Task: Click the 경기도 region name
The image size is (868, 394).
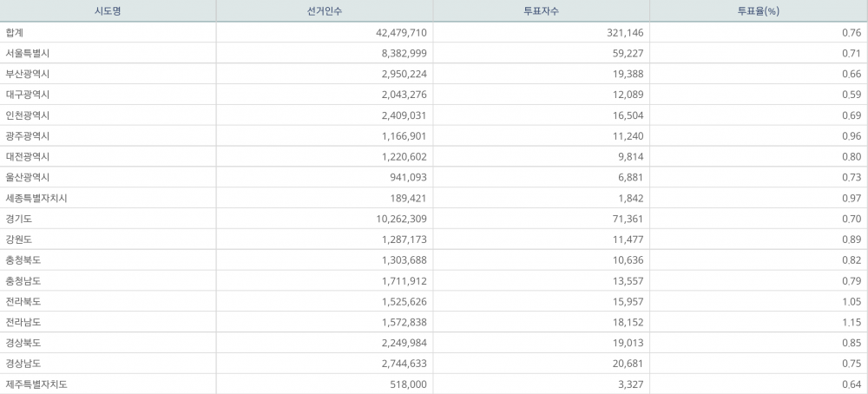Action: coord(19,219)
